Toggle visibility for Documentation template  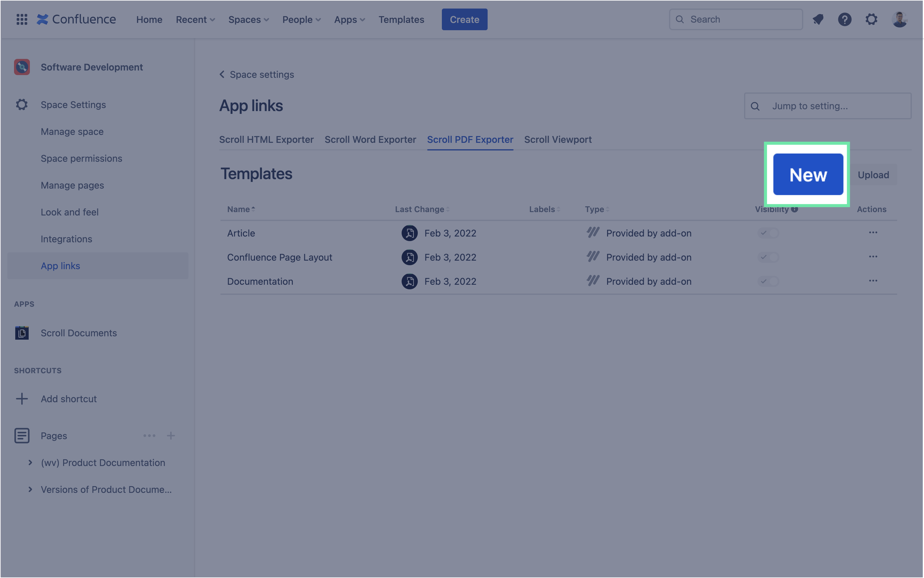coord(768,281)
